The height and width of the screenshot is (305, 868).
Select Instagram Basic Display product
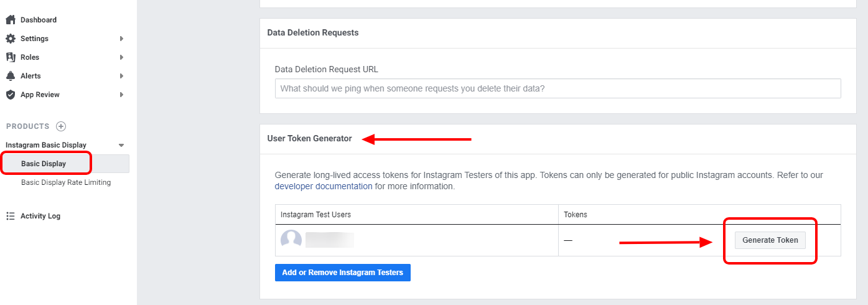tap(46, 145)
